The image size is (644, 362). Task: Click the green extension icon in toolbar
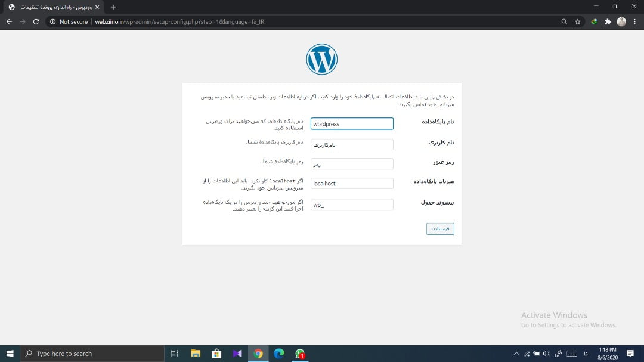tap(594, 22)
